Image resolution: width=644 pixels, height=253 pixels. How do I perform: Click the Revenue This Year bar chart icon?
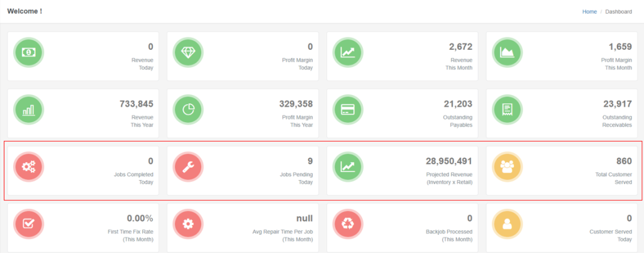[29, 110]
